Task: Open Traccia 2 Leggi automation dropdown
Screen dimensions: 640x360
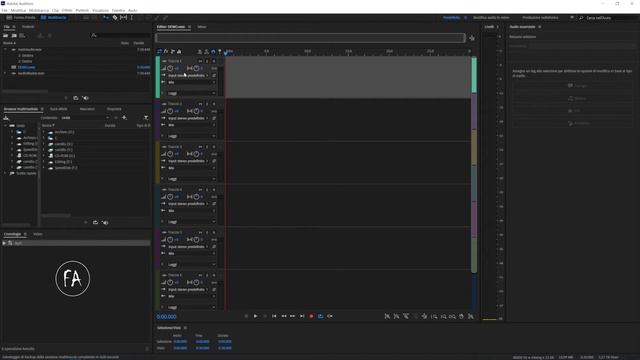Action: 191,136
